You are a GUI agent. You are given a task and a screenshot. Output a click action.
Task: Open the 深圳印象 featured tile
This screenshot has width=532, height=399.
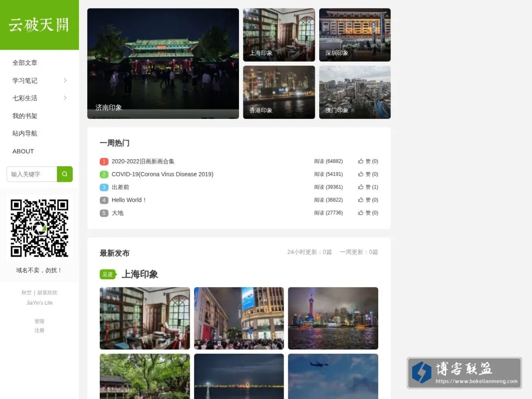355,35
